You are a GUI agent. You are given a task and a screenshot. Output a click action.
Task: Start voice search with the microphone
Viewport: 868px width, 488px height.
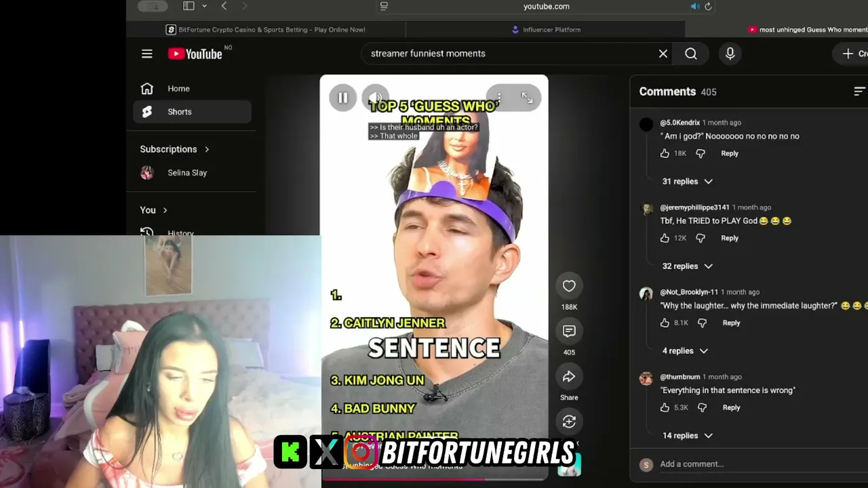click(x=730, y=54)
